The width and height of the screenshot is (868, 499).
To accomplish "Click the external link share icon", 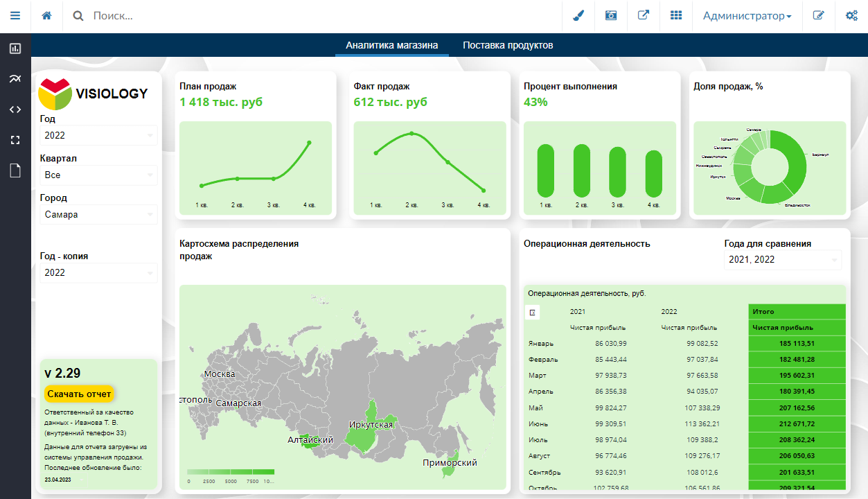I will click(644, 15).
